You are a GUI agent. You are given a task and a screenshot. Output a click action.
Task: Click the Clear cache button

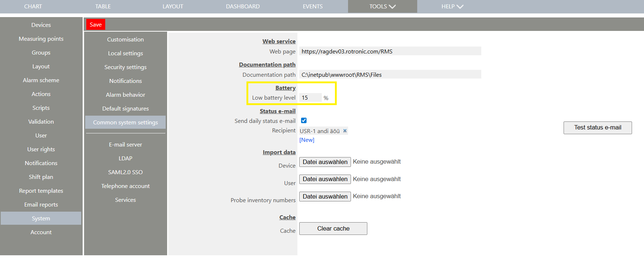(333, 228)
